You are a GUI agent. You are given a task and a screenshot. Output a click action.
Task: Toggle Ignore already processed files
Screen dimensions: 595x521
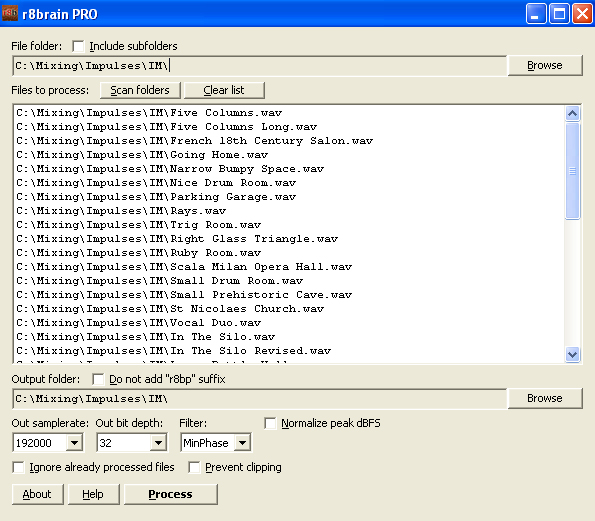[18, 467]
